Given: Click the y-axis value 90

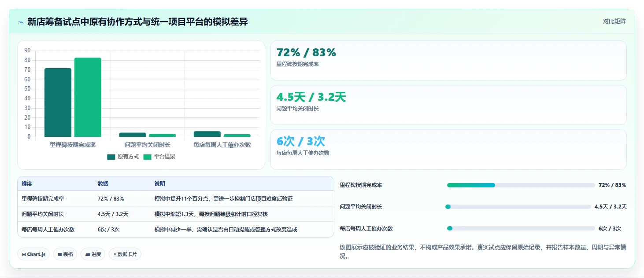Looking at the screenshot, I should 27,51.
